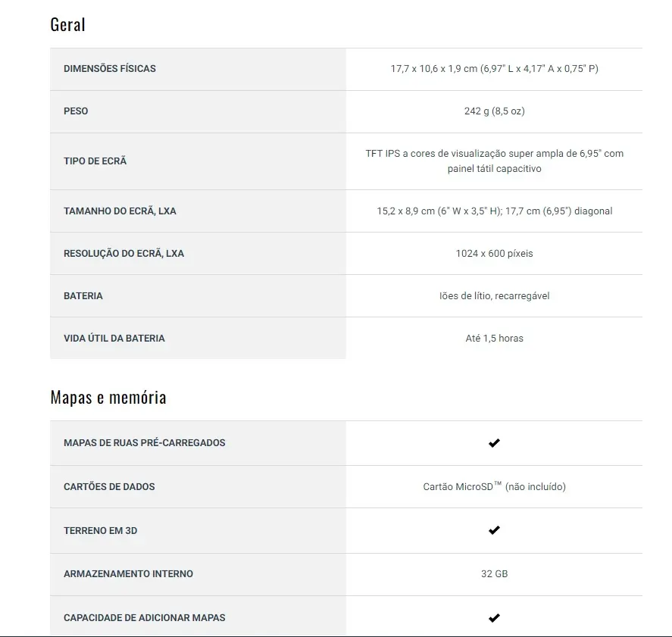
Task: Select the Vida útil da bateria label
Action: (114, 339)
